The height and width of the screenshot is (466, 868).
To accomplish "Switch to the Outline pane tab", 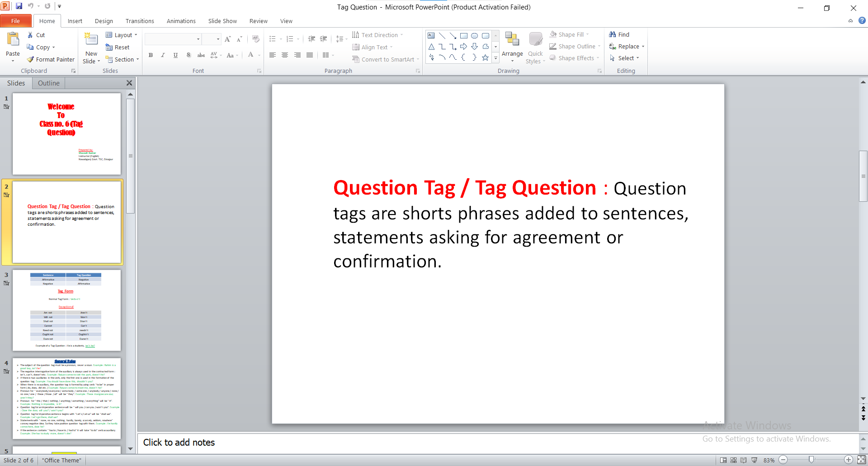I will click(49, 83).
